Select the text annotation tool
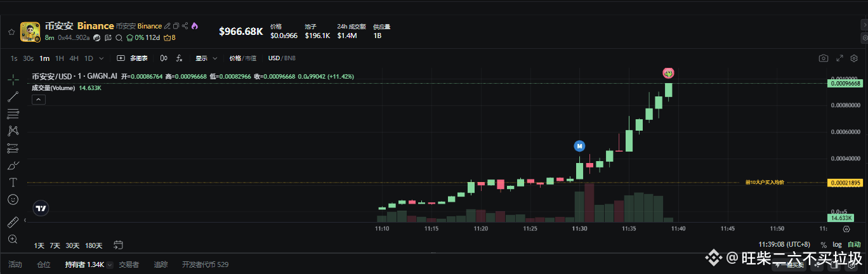 (x=13, y=182)
